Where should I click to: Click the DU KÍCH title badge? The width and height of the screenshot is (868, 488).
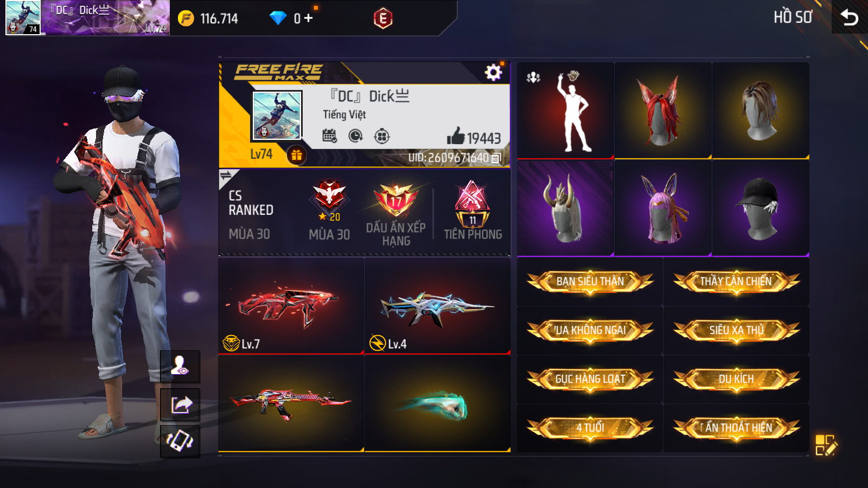tap(736, 379)
